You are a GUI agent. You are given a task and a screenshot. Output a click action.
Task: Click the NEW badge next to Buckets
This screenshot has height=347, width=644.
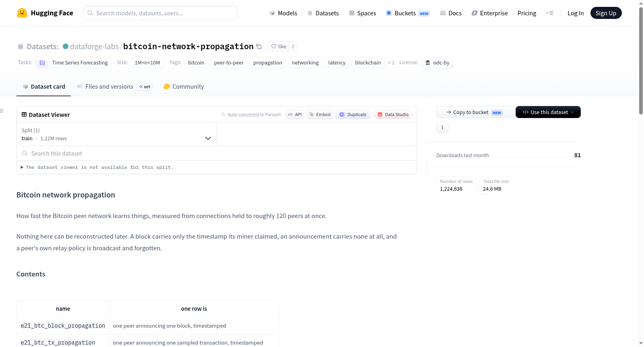pyautogui.click(x=424, y=13)
